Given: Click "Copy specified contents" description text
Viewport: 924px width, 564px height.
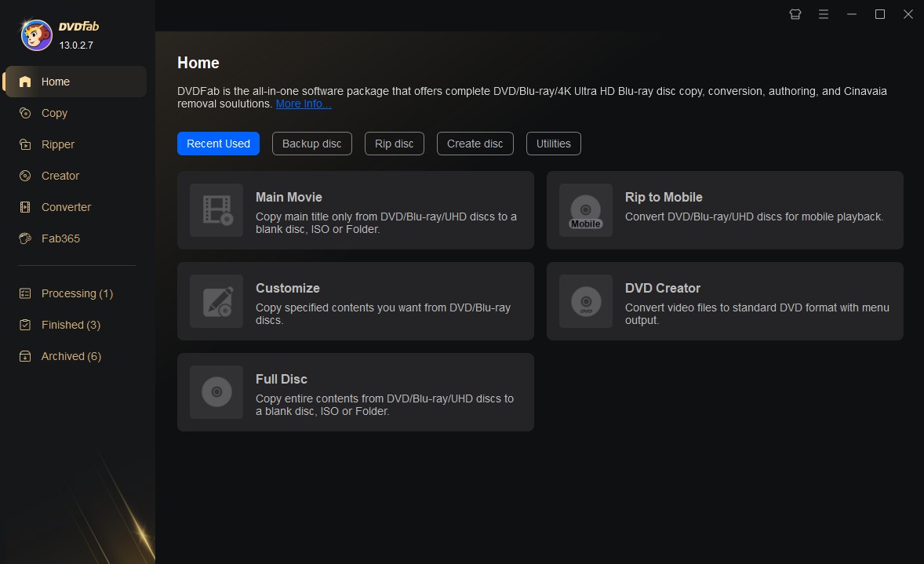Looking at the screenshot, I should pyautogui.click(x=383, y=314).
